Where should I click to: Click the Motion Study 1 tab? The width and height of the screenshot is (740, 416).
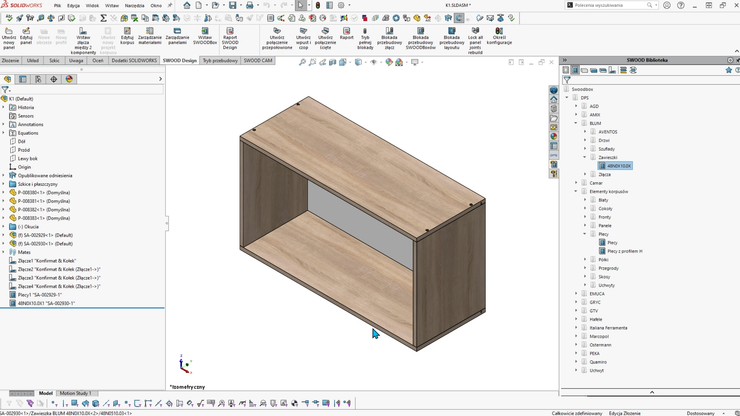(75, 393)
